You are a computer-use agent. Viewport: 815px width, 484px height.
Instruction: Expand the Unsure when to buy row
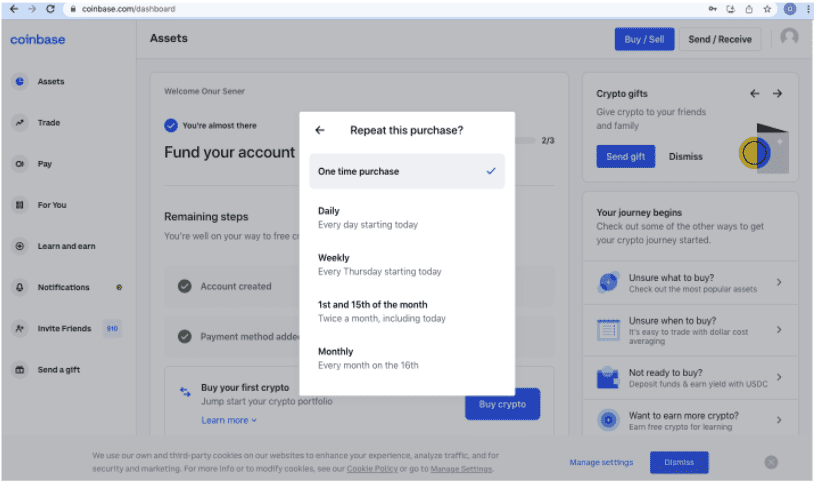(x=690, y=330)
